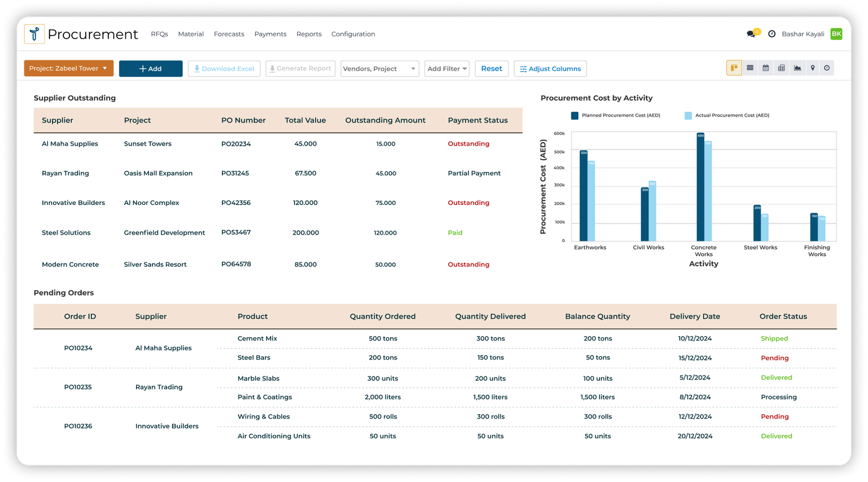
Task: Toggle the Planned Procurement Cost legend swatch
Action: [x=575, y=115]
